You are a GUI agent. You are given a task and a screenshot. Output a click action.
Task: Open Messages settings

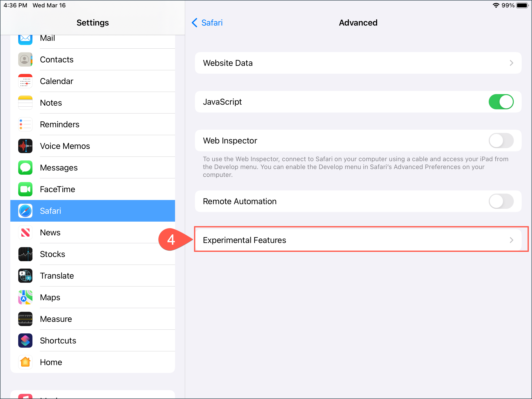[x=93, y=168]
